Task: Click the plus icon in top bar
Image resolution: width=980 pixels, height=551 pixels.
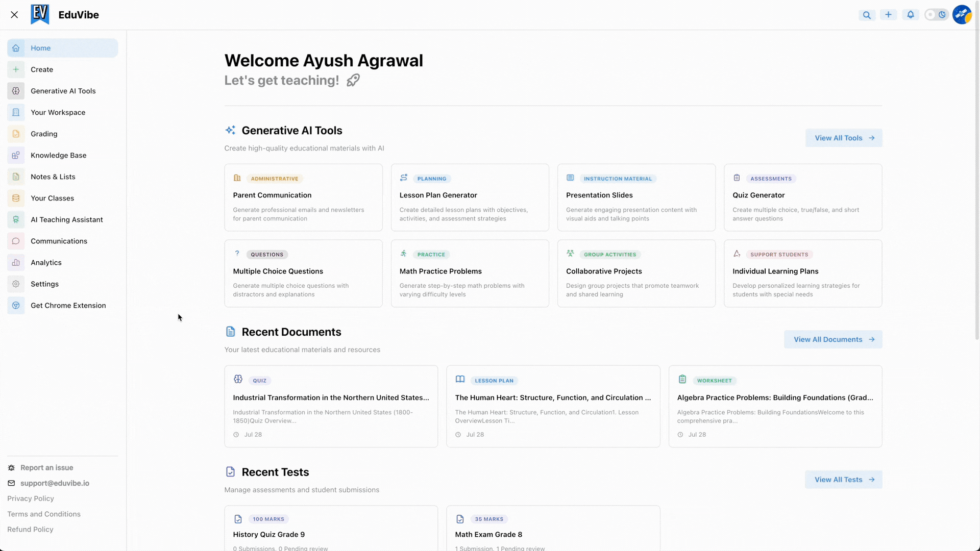Action: [888, 15]
